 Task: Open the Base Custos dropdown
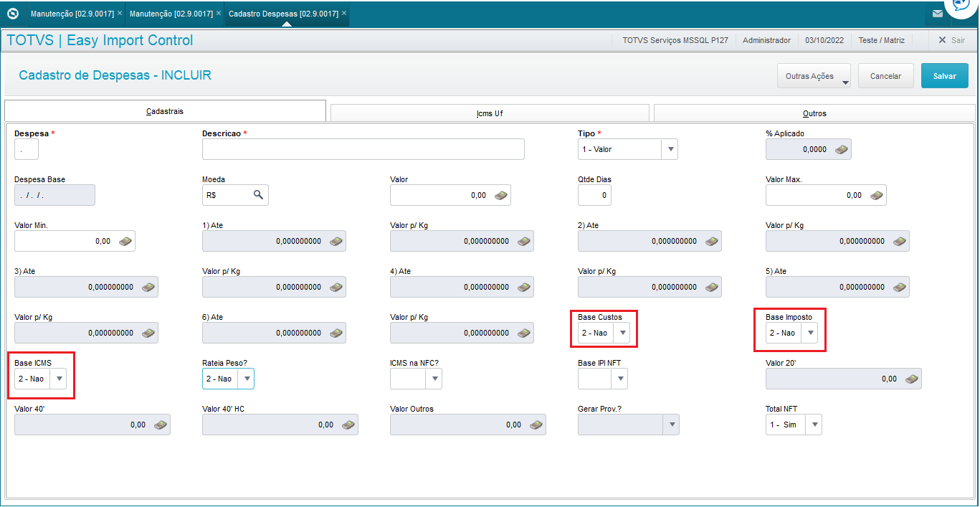pyautogui.click(x=622, y=333)
